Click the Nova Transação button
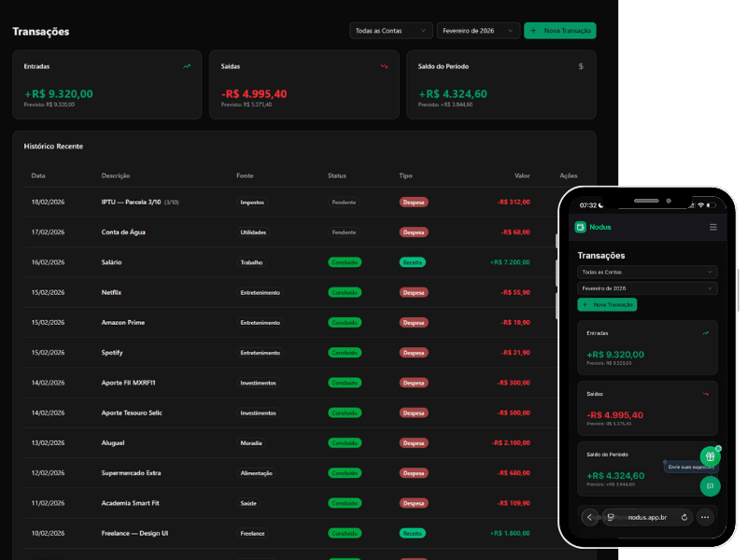 (560, 30)
